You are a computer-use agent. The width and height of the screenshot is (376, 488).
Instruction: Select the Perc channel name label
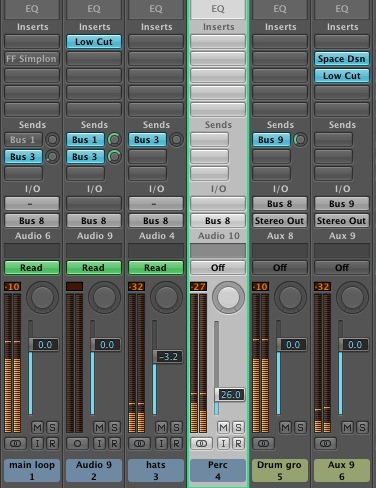pos(218,470)
